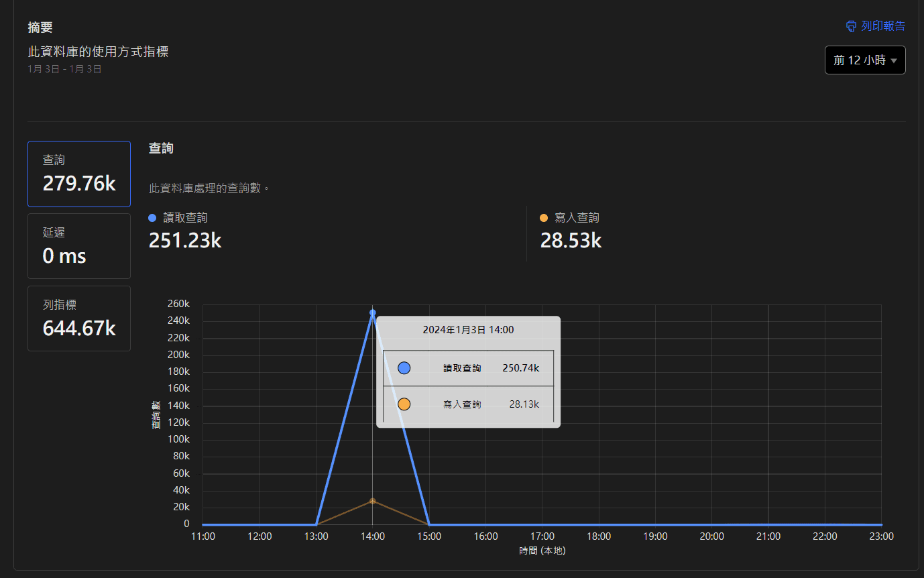Click the orange circle in the chart tooltip
The height and width of the screenshot is (578, 924).
point(404,404)
